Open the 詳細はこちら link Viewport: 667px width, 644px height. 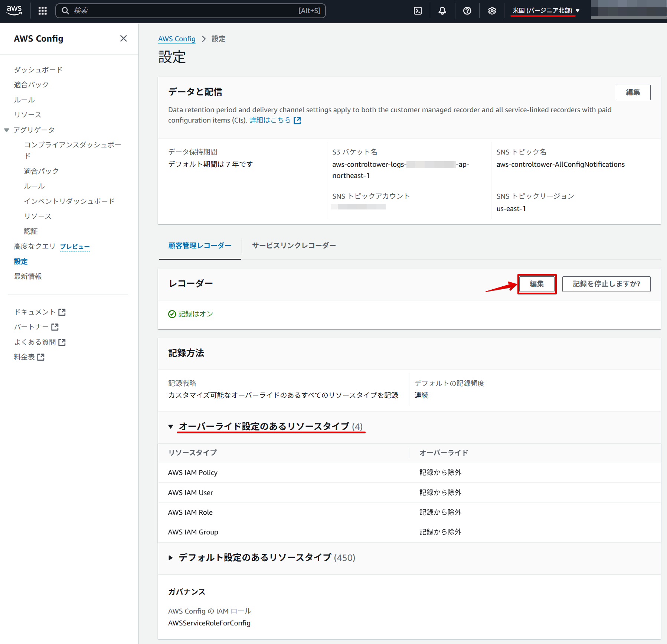tap(270, 120)
